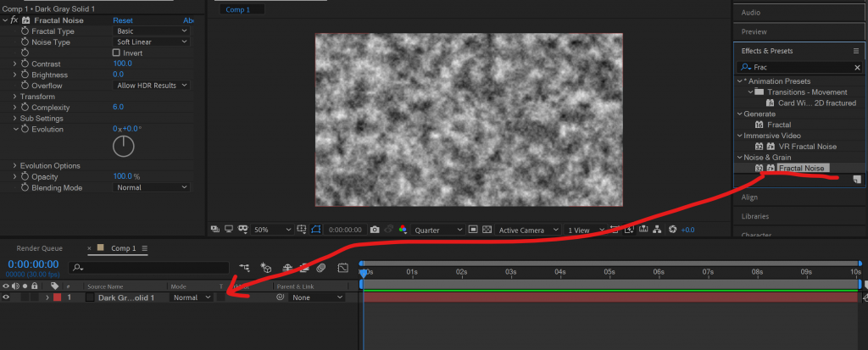Toggle the transparency grid icon
The height and width of the screenshot is (350, 868).
click(x=487, y=230)
